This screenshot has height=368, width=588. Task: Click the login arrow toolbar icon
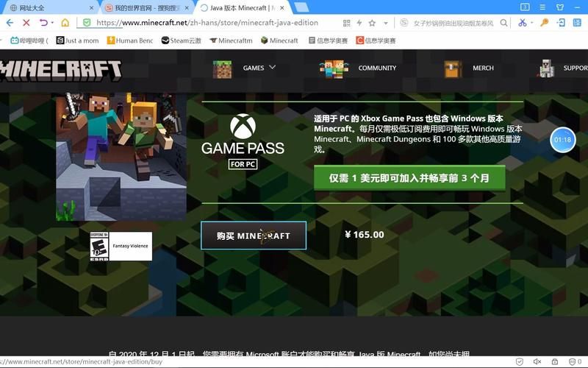point(561,23)
